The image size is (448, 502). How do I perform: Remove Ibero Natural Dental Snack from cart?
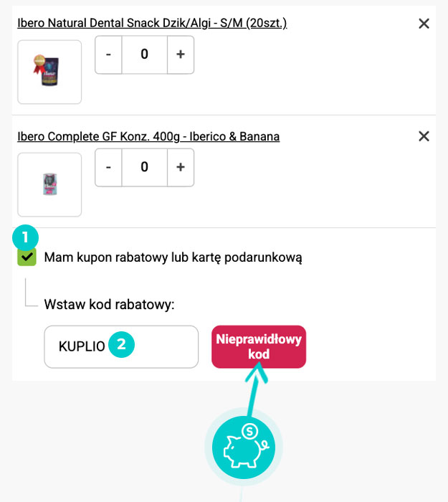pos(424,24)
